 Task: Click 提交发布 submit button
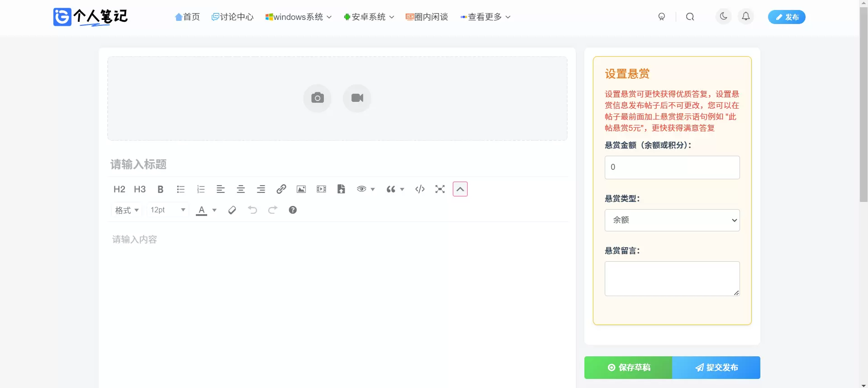[x=716, y=368]
